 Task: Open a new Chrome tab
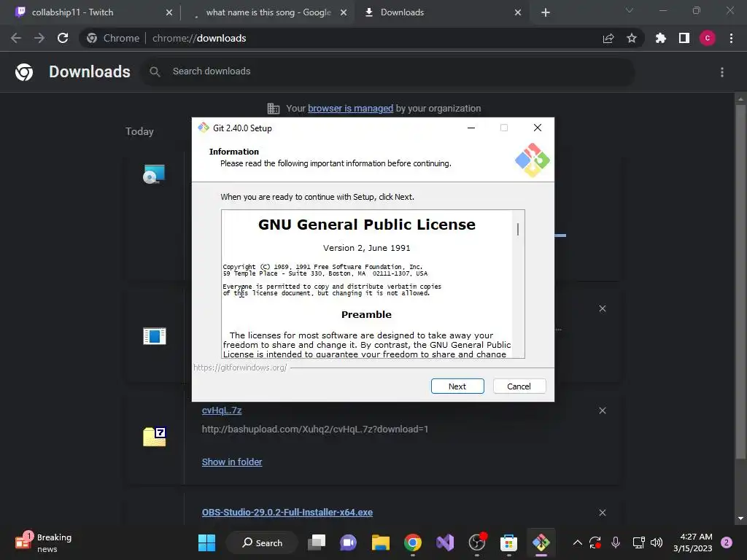tap(546, 12)
